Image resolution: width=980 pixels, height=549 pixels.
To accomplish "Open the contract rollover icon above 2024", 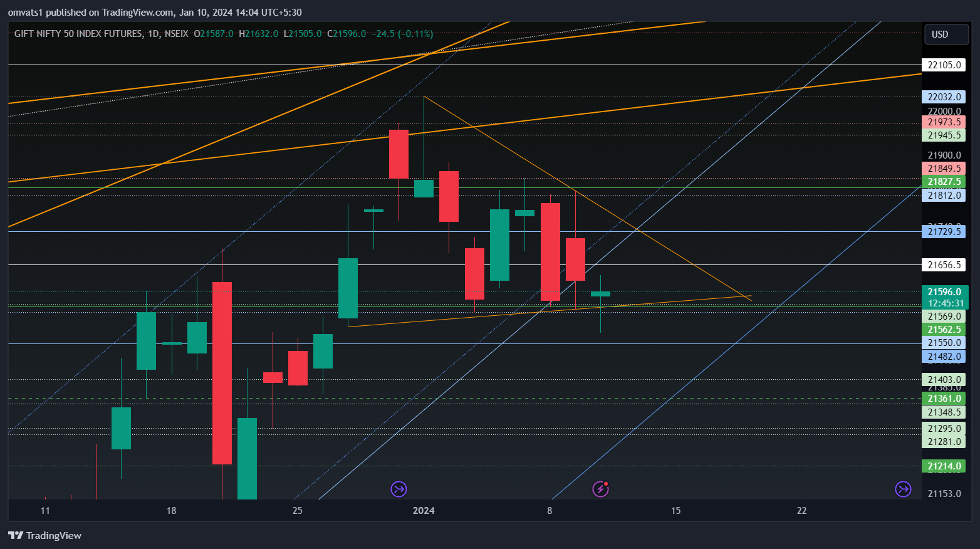I will (399, 489).
